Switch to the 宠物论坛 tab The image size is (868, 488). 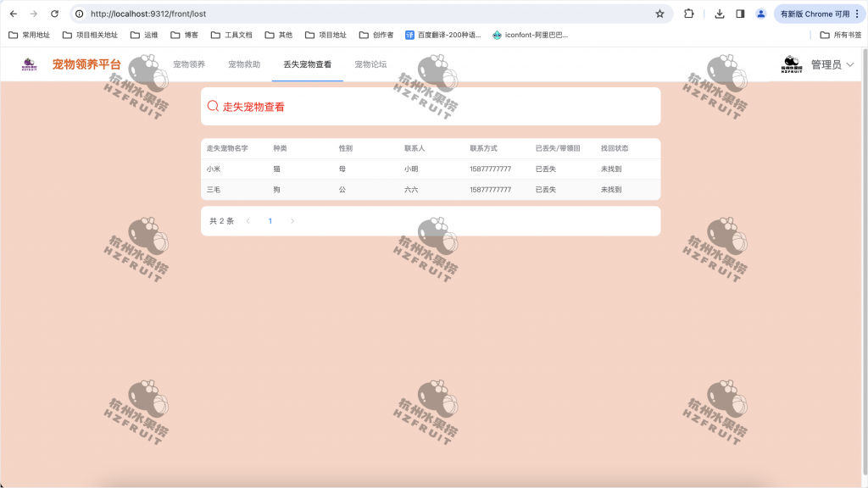(371, 63)
